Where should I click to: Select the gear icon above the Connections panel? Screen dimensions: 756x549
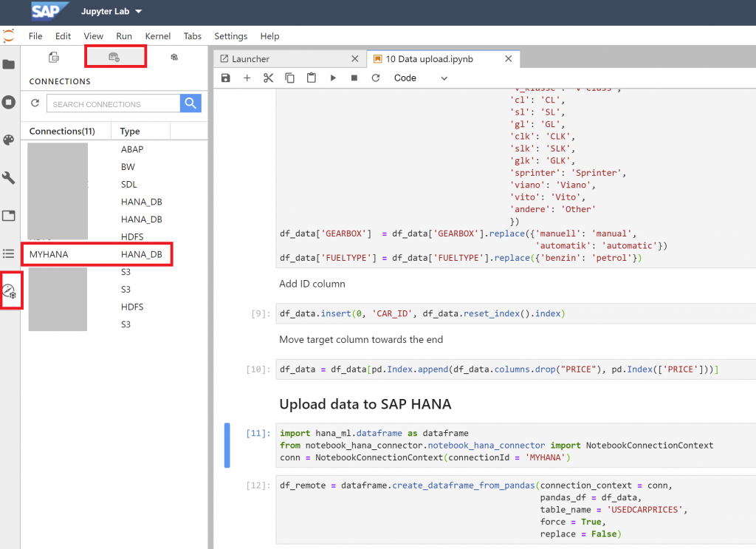pyautogui.click(x=174, y=58)
